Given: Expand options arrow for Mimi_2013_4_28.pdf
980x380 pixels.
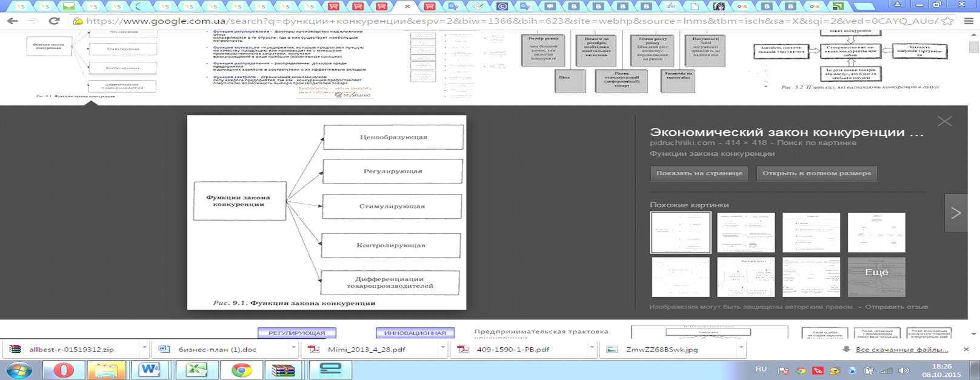Looking at the screenshot, I should 444,349.
